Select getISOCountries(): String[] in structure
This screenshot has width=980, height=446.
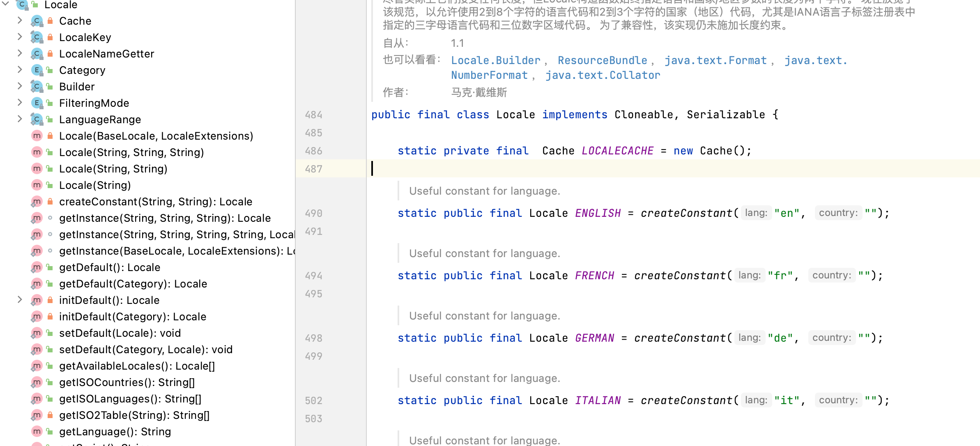[x=127, y=382]
